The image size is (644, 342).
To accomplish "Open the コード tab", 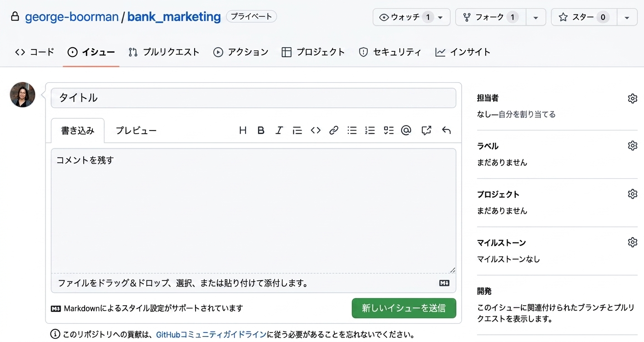I will coord(35,52).
